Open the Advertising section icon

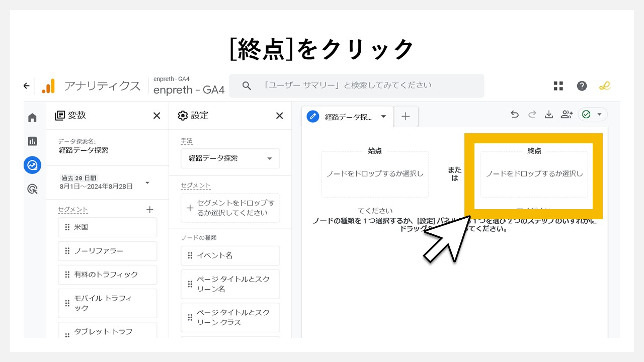tap(32, 188)
